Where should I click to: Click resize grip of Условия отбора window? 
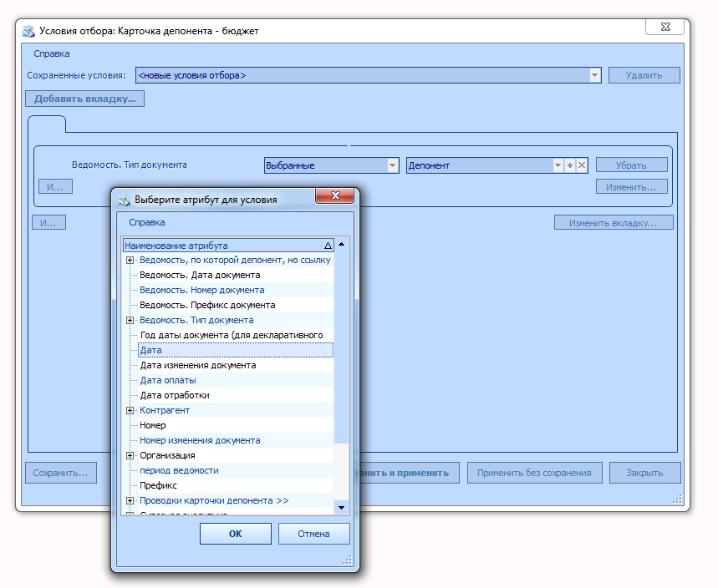678,499
